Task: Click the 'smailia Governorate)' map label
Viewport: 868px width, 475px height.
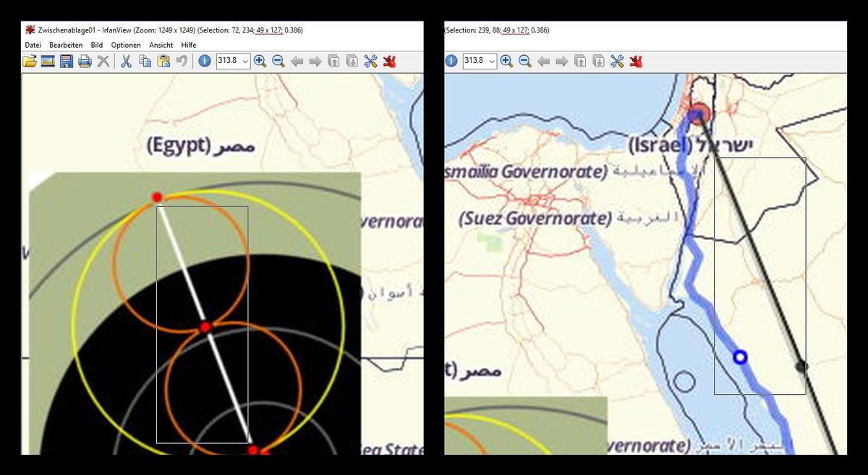Action: point(526,172)
